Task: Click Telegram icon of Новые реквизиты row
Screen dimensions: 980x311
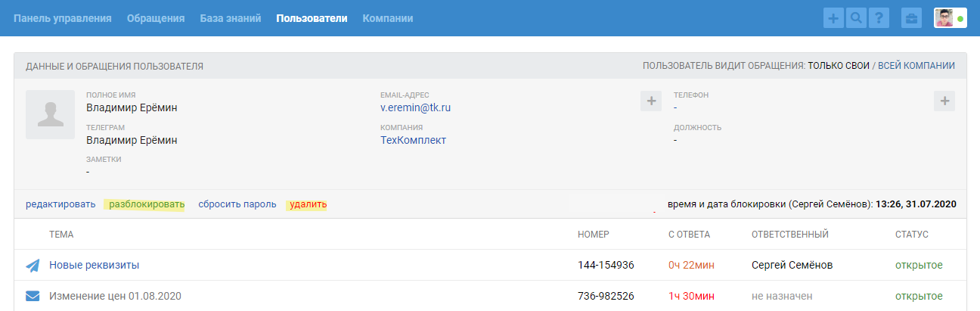Action: (x=33, y=266)
